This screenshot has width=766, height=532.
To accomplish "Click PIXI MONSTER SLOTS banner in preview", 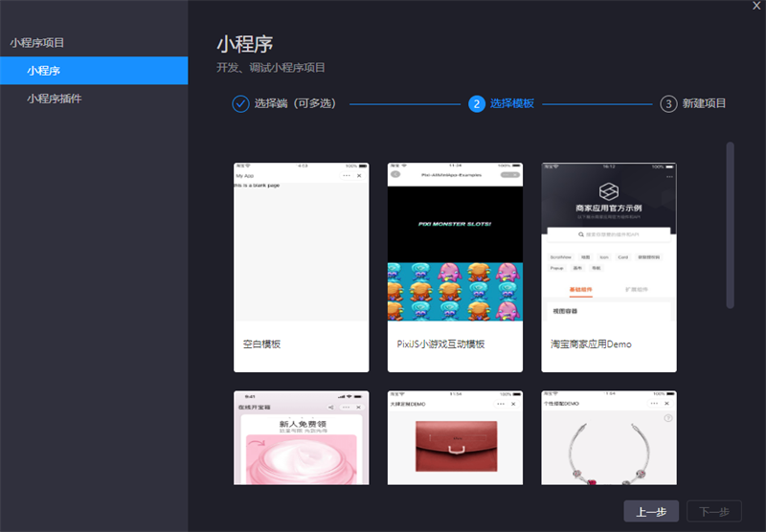I will (x=455, y=224).
